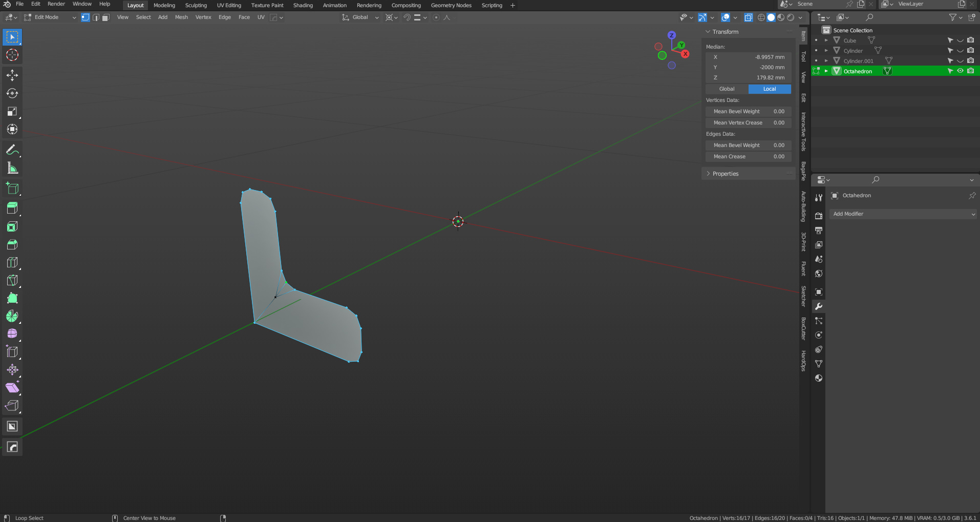Open the Modifiers wrench properties tab

click(x=819, y=306)
